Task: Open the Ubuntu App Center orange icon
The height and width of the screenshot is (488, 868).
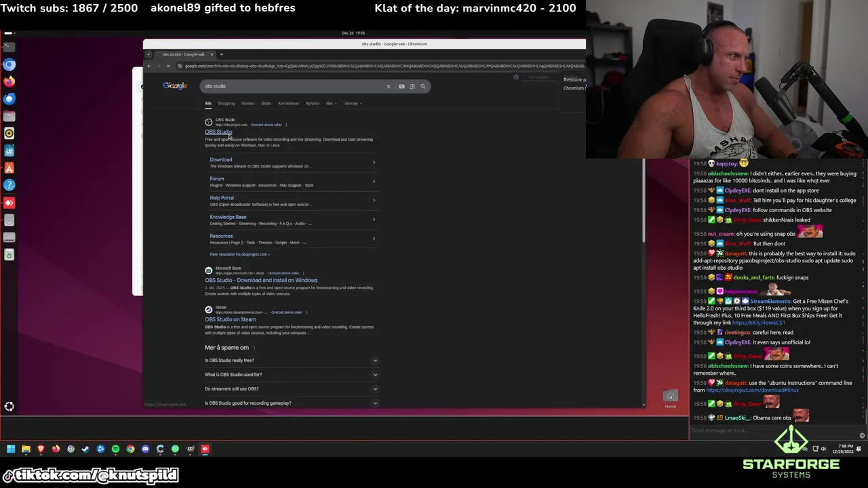Action: [9, 168]
